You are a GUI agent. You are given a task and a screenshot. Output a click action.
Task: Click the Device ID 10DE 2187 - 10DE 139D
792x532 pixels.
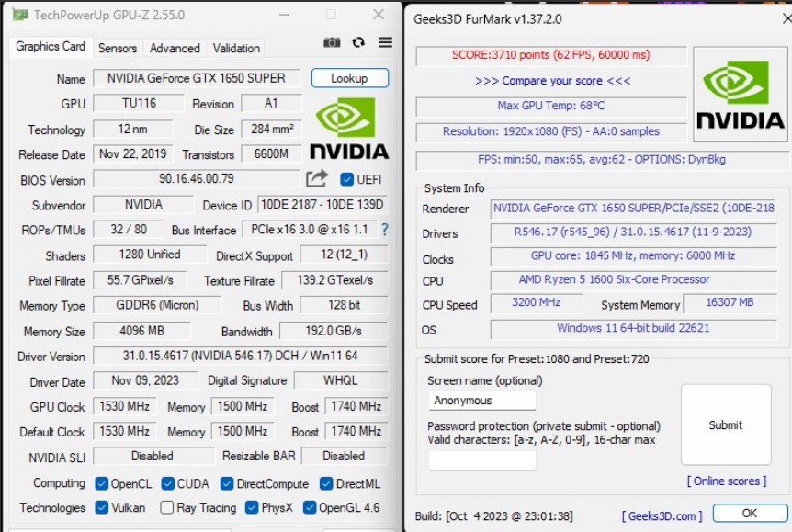pos(322,205)
